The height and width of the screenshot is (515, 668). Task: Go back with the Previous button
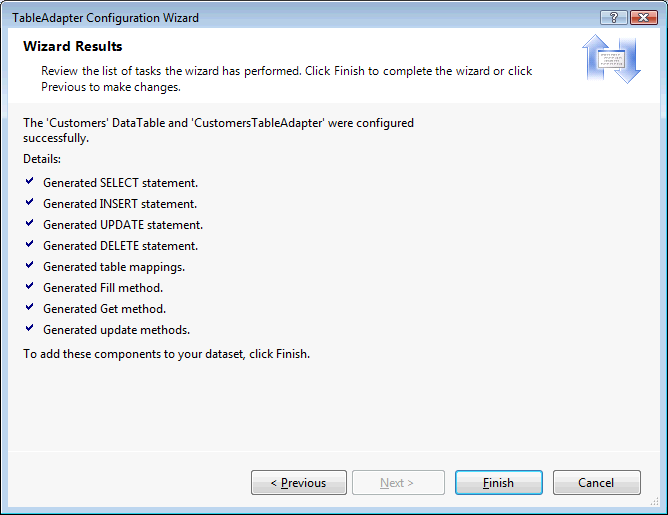pyautogui.click(x=299, y=483)
